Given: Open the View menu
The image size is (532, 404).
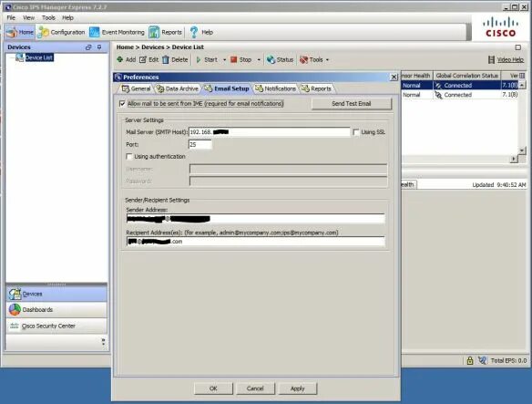Looking at the screenshot, I should [x=28, y=17].
